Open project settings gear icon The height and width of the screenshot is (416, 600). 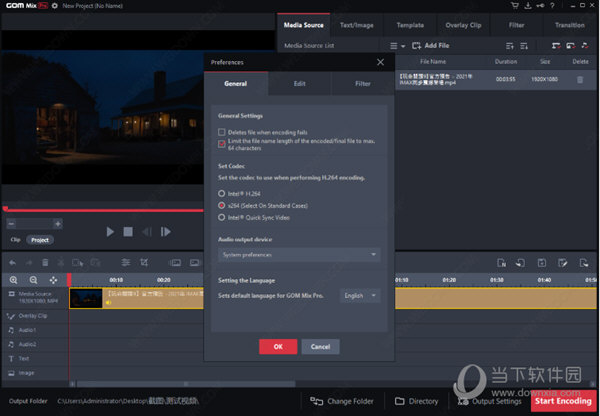click(x=54, y=6)
